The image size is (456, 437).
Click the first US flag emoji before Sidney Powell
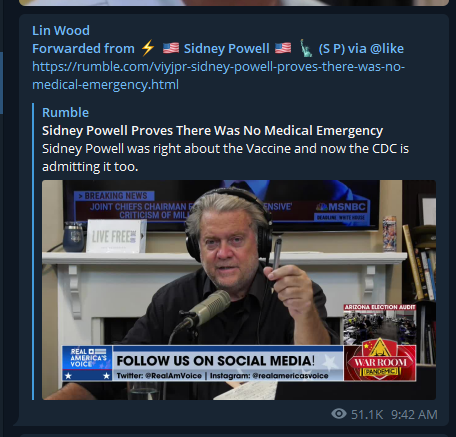click(x=171, y=48)
